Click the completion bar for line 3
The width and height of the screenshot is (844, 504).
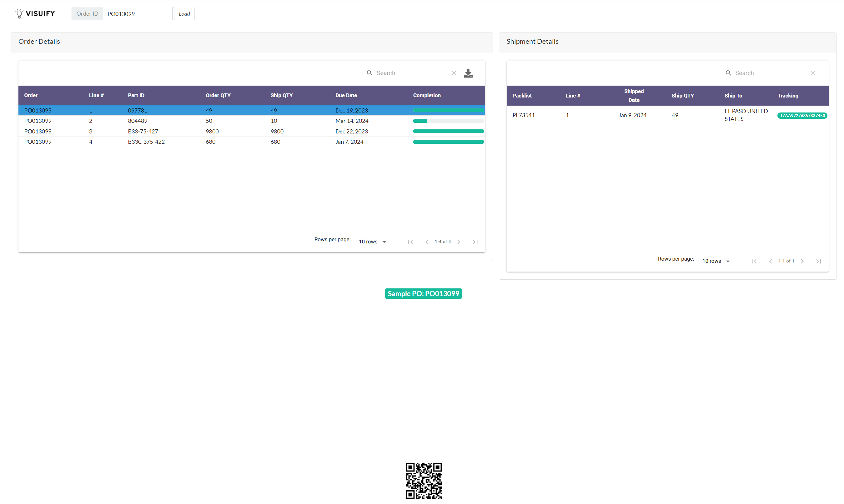coord(448,132)
